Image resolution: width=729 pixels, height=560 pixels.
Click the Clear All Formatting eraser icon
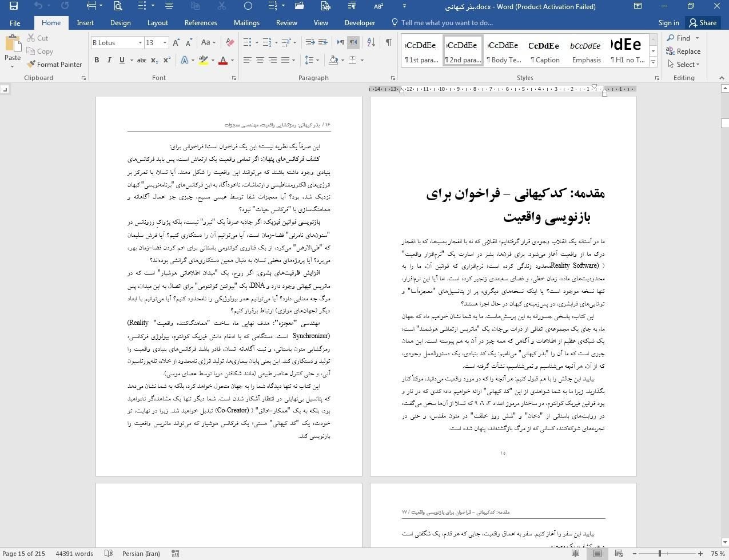pyautogui.click(x=230, y=42)
